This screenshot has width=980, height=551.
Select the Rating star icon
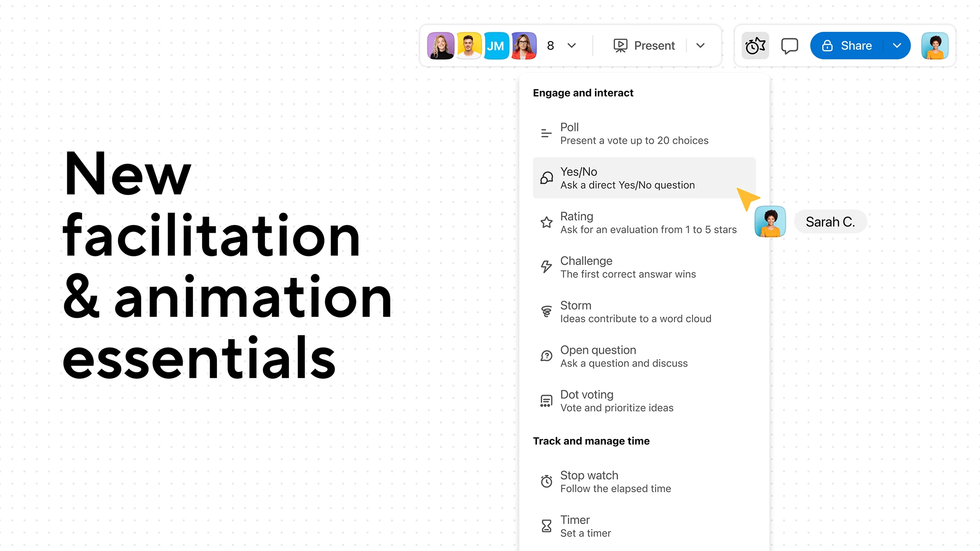click(547, 223)
